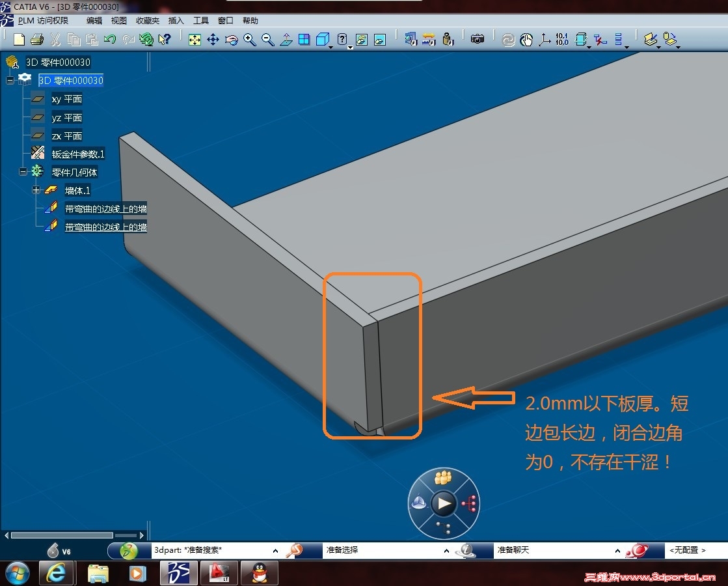Viewport: 728px width, 586px height.
Task: Expand the 准备选择 panel arrow
Action: coord(446,551)
